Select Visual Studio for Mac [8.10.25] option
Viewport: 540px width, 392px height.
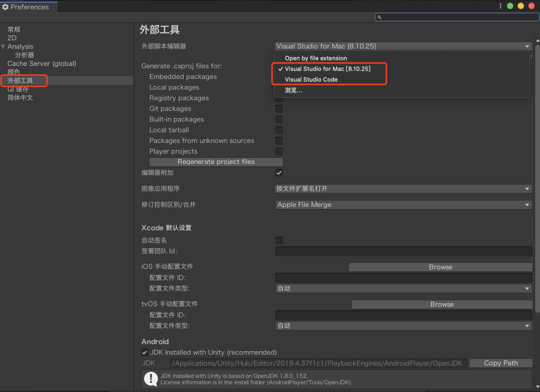pos(402,69)
